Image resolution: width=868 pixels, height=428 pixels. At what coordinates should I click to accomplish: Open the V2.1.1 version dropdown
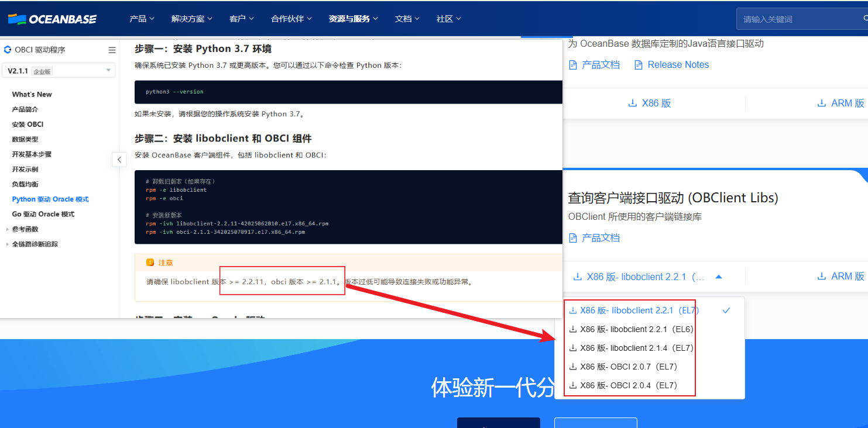[59, 71]
